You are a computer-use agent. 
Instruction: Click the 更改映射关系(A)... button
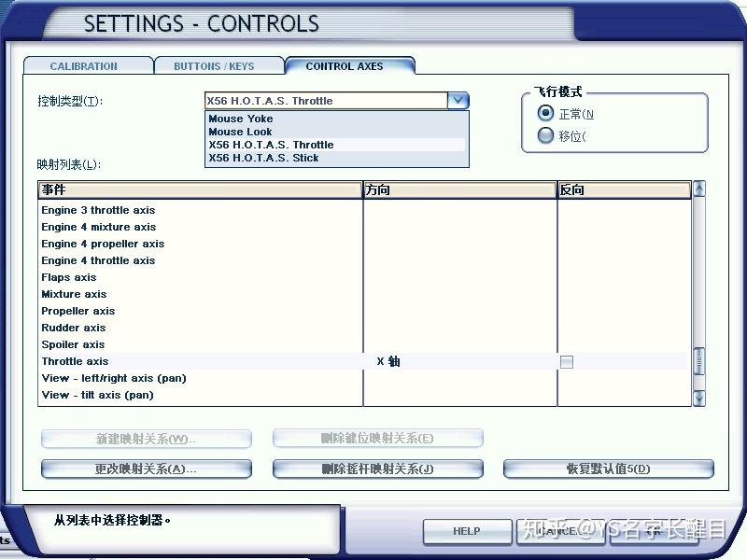147,469
